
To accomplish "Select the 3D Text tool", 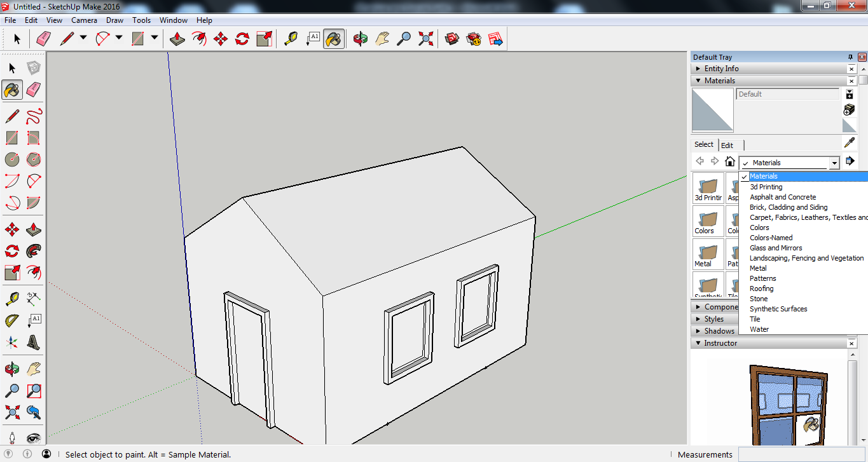I will pyautogui.click(x=34, y=343).
